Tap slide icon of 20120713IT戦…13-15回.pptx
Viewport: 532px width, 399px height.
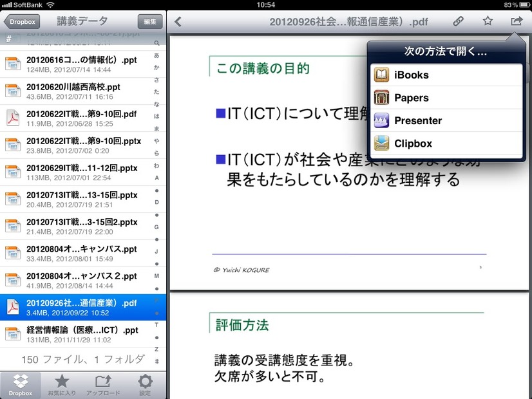coord(13,199)
